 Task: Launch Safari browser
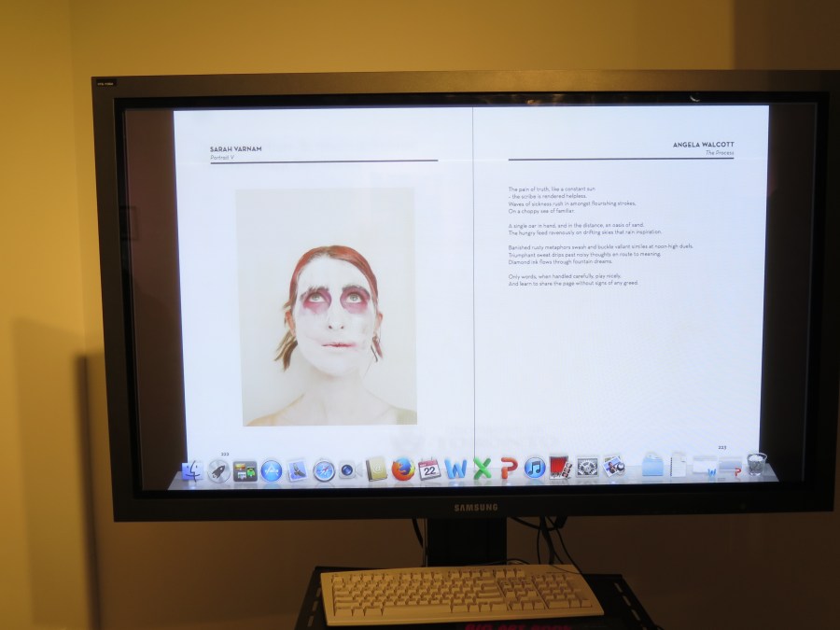tap(324, 469)
